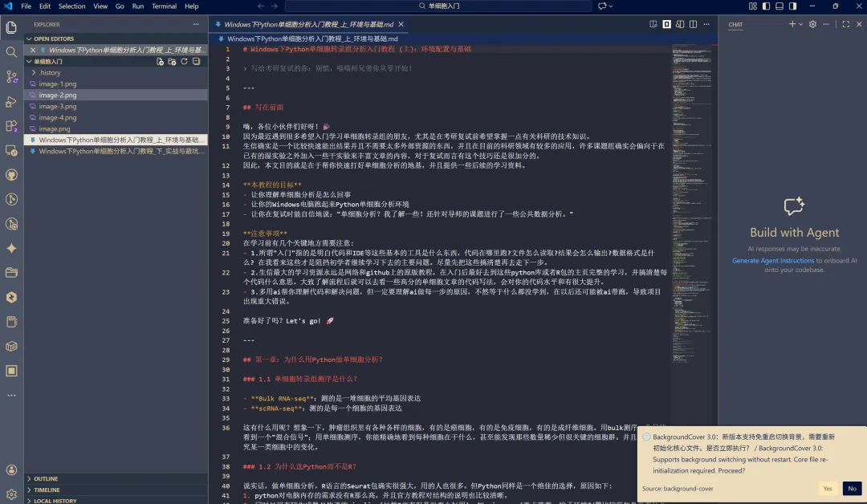Show additional views via activity bar ellipsis
867x504 pixels.
coord(11,395)
